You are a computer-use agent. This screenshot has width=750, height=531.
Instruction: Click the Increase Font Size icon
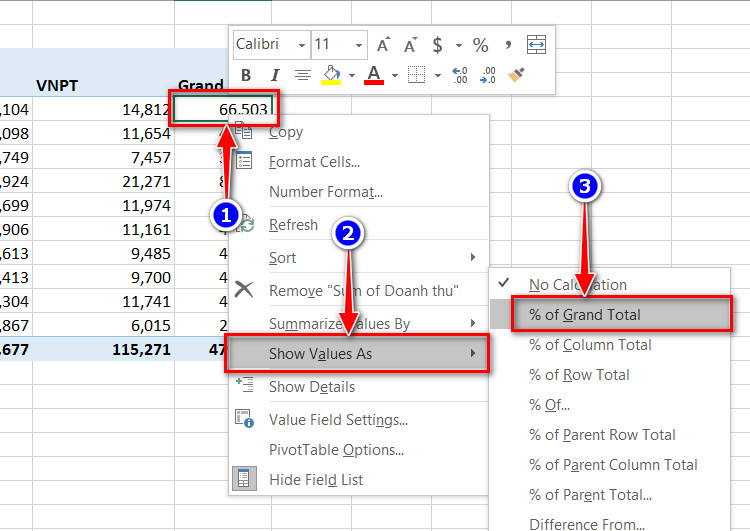pyautogui.click(x=383, y=45)
